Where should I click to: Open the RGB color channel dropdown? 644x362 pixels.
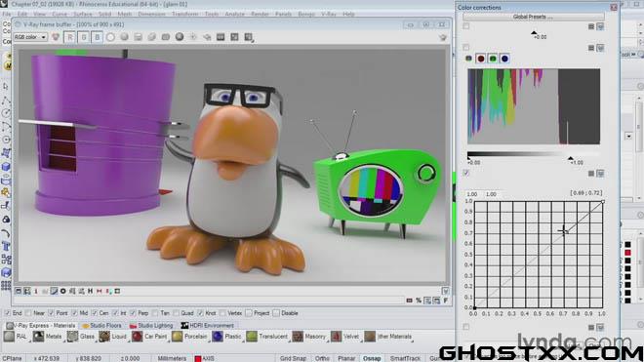tap(30, 37)
